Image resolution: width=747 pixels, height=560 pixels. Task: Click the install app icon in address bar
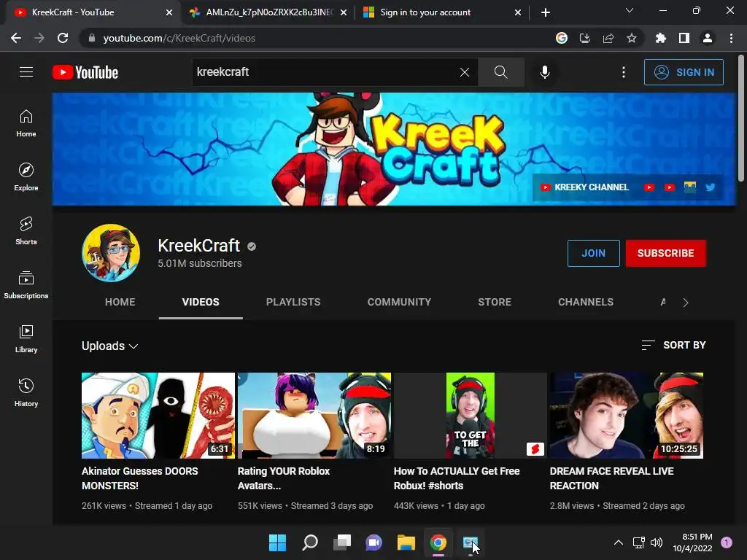tap(584, 38)
